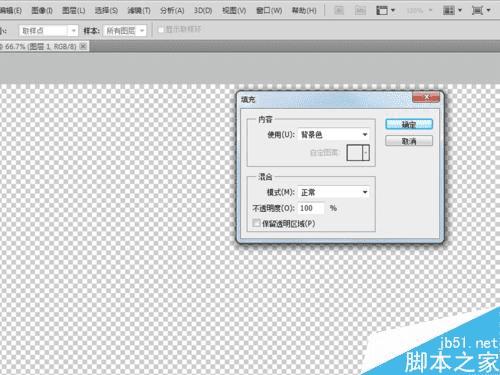Open the 所有图层 sample dropdown
The height and width of the screenshot is (375, 500).
pos(125,31)
